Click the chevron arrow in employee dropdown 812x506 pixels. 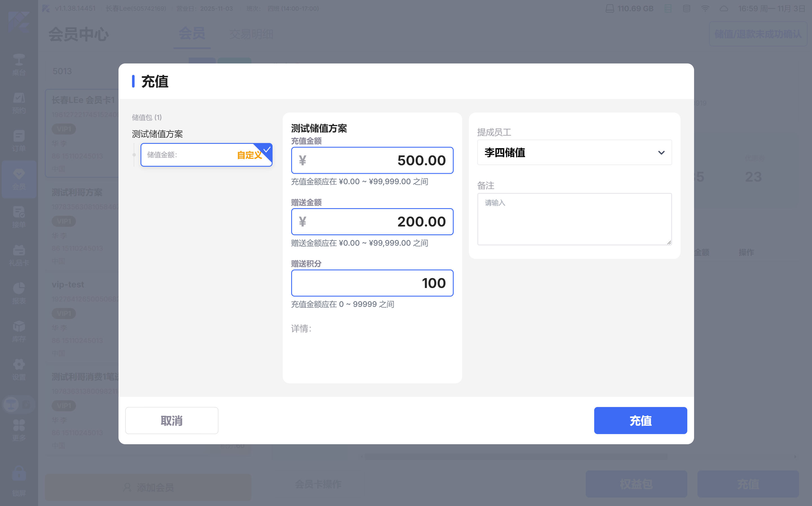661,153
